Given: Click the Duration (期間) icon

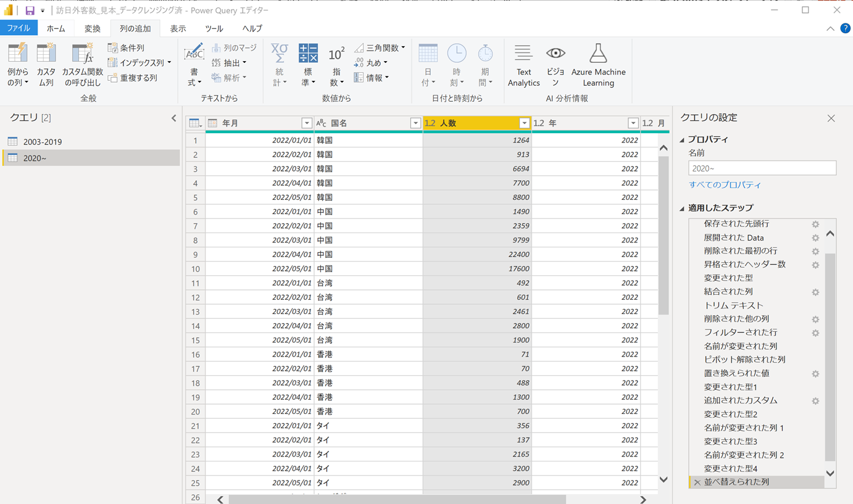Looking at the screenshot, I should (x=485, y=54).
